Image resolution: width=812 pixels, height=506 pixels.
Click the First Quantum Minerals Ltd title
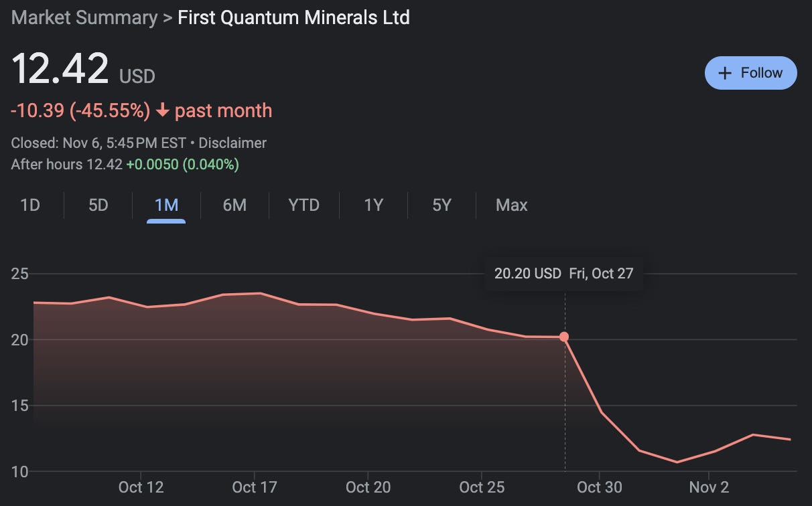pos(293,17)
